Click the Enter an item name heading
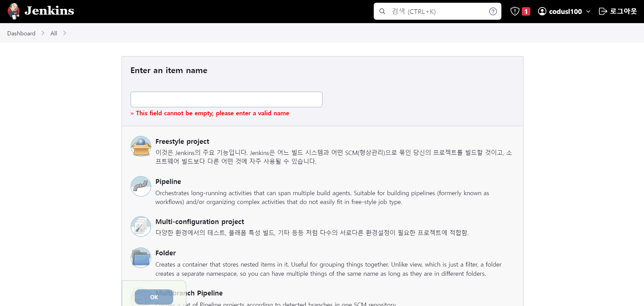The height and width of the screenshot is (306, 644). point(169,70)
